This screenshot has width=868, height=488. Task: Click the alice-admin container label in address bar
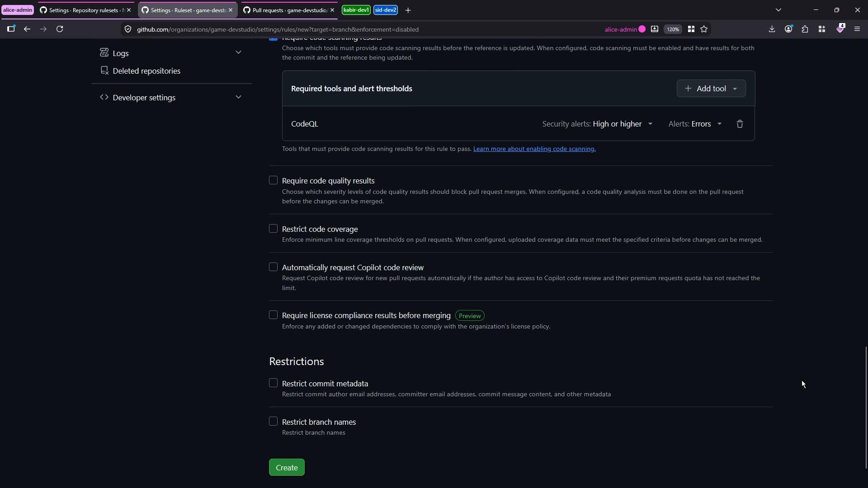point(621,29)
